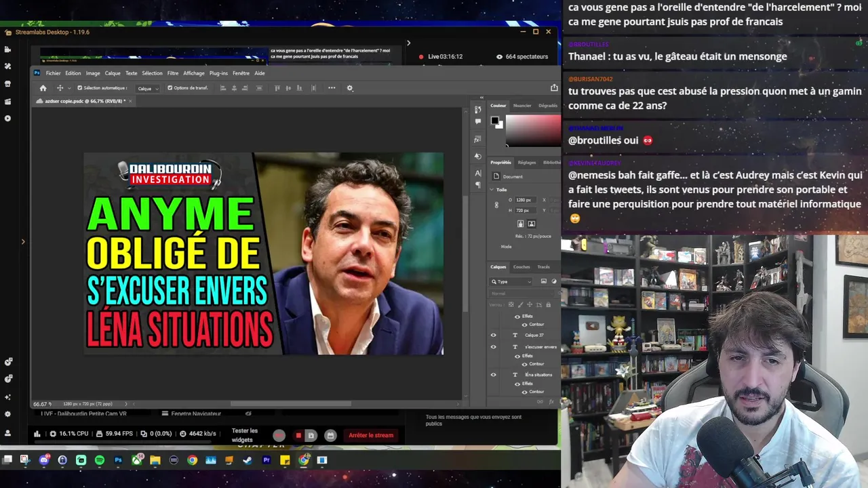This screenshot has height=488, width=868.
Task: Hide the Calque 37 text layer
Action: point(493,335)
